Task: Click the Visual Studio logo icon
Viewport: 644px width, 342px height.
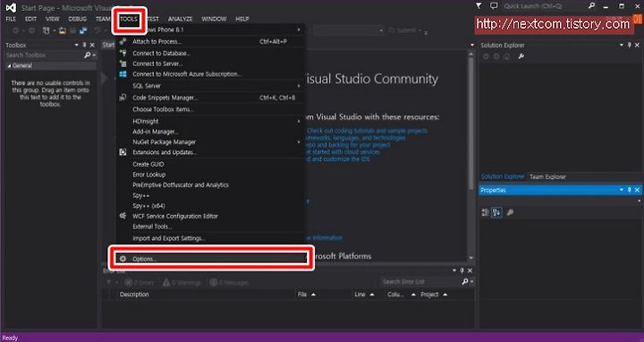Action: (x=11, y=8)
